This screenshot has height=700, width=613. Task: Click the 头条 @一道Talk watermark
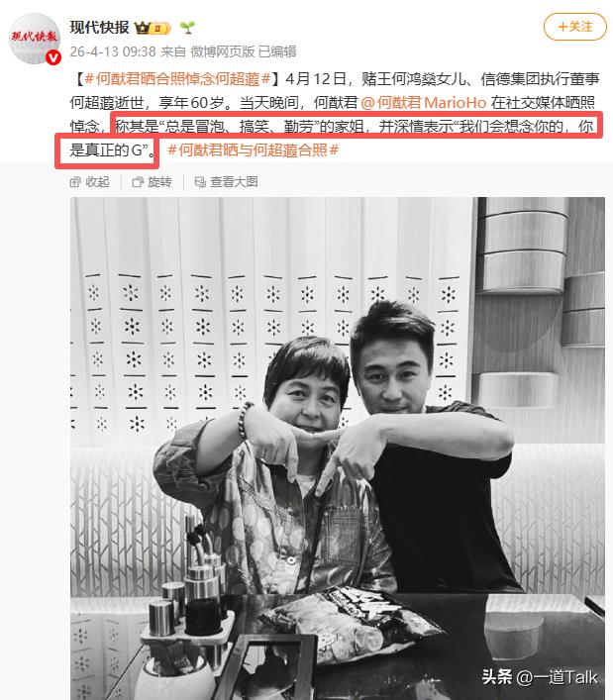540,677
